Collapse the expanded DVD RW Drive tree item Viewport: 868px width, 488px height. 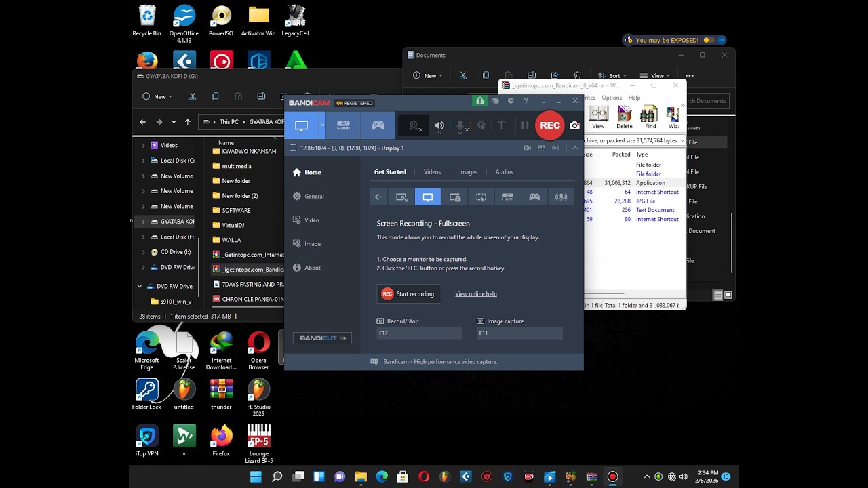(x=140, y=286)
